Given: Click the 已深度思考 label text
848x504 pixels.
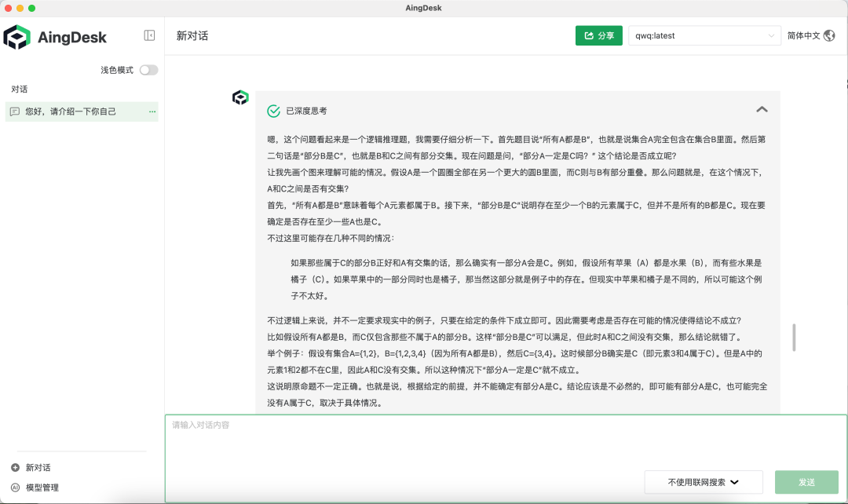Looking at the screenshot, I should coord(307,111).
